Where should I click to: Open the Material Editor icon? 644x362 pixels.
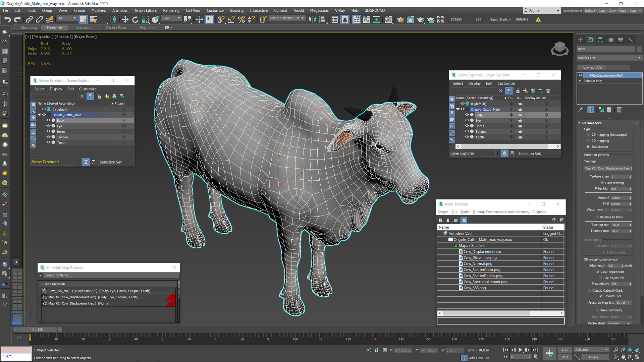point(388,19)
